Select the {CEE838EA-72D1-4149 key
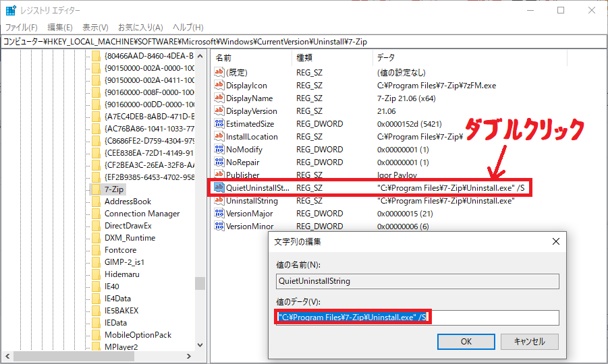The image size is (608, 364). tap(149, 153)
